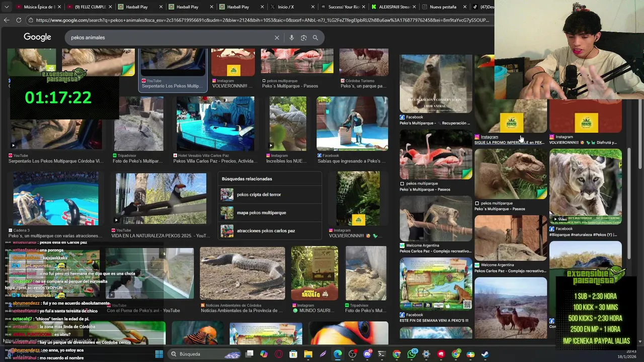Viewport: 644px width, 362px height.
Task: Open Steam from the taskbar
Action: pyautogui.click(x=485, y=354)
